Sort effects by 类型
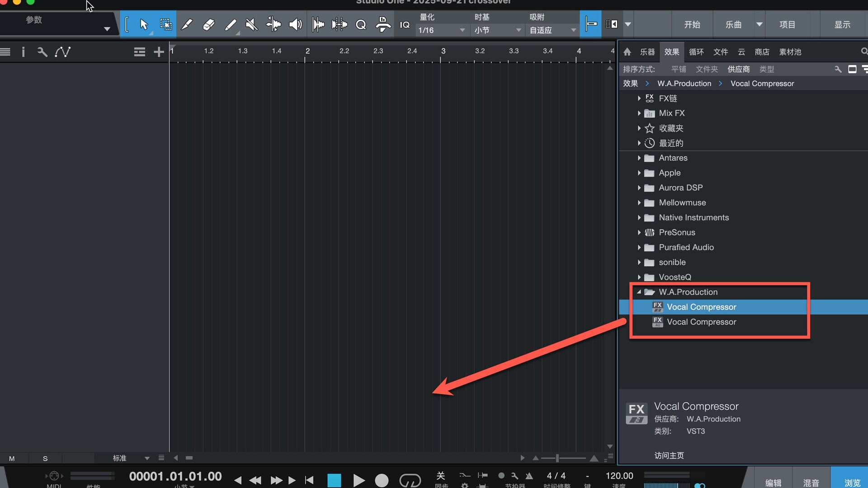The image size is (868, 488). click(767, 69)
